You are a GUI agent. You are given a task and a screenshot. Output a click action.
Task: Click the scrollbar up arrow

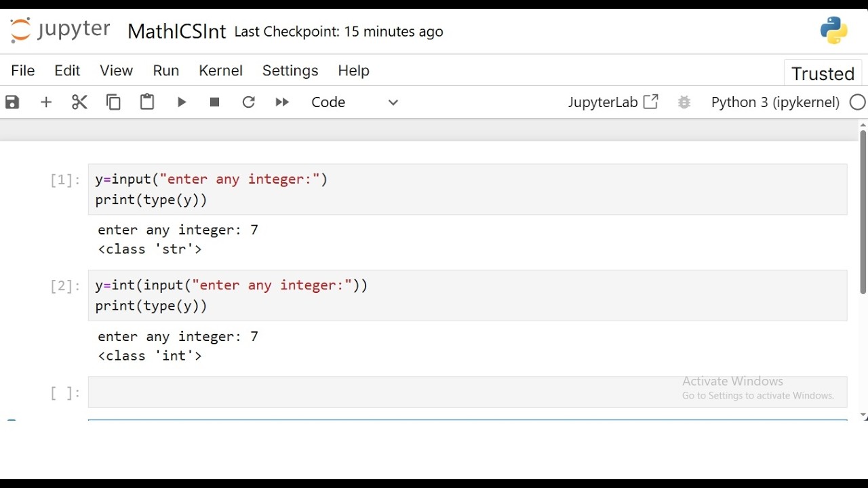(863, 125)
